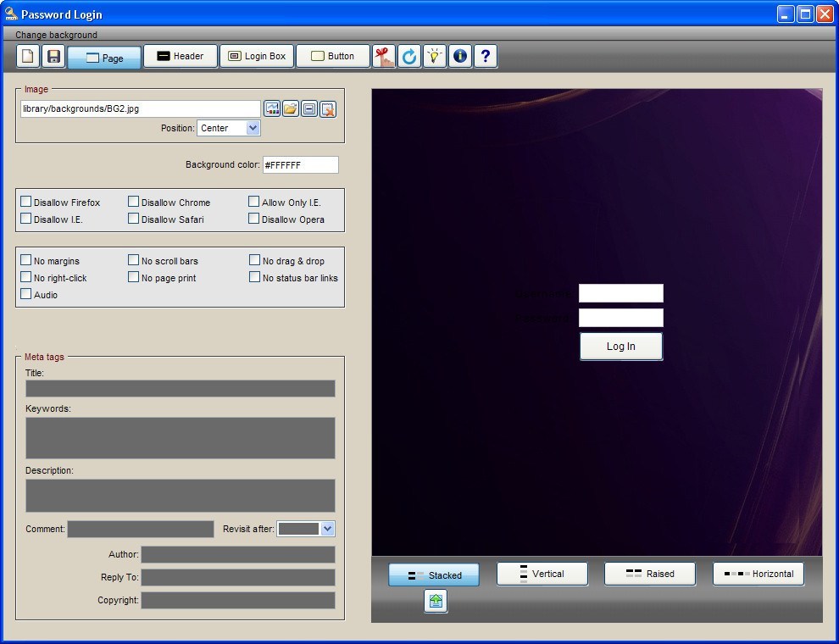
Task: Open the Revisit after dropdown
Action: click(329, 529)
